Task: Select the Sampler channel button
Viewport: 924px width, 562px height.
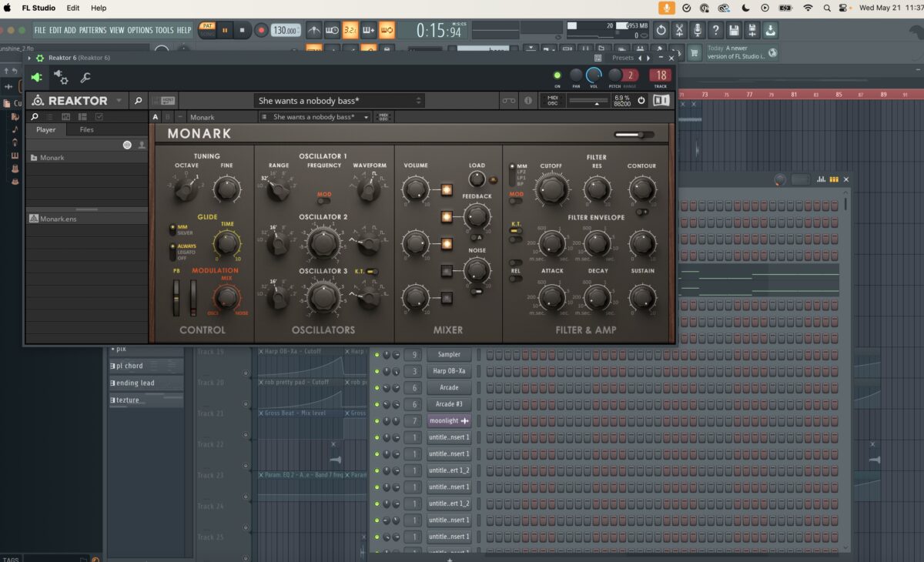Action: pyautogui.click(x=449, y=355)
